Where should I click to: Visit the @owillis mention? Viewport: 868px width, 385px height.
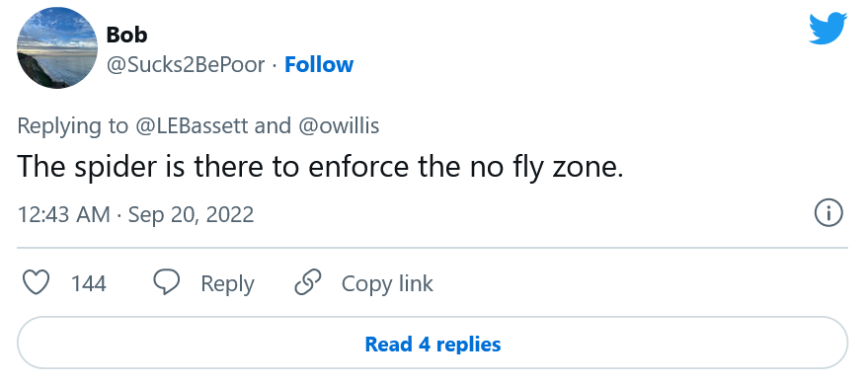click(x=339, y=126)
